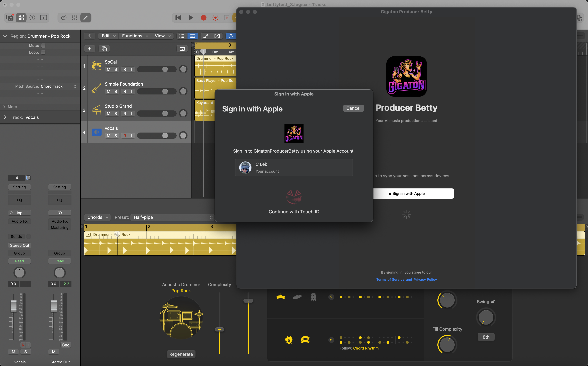Click the metronome icon in toolbar
This screenshot has width=588, height=366.
point(63,18)
